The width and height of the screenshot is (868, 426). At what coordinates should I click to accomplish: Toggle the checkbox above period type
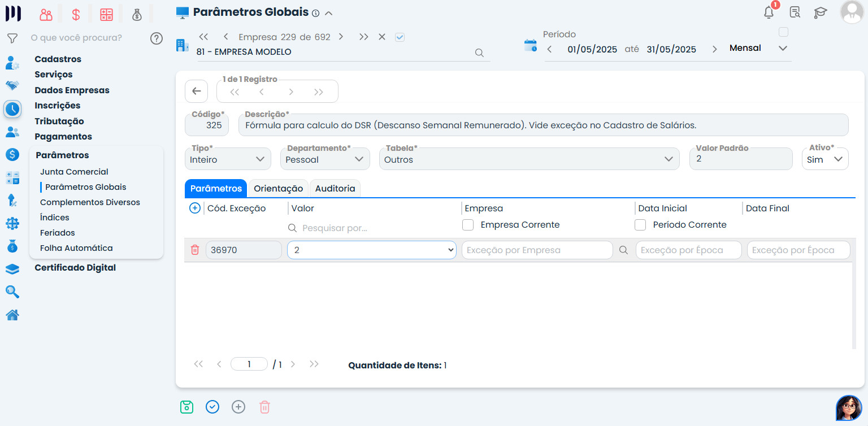click(x=783, y=32)
